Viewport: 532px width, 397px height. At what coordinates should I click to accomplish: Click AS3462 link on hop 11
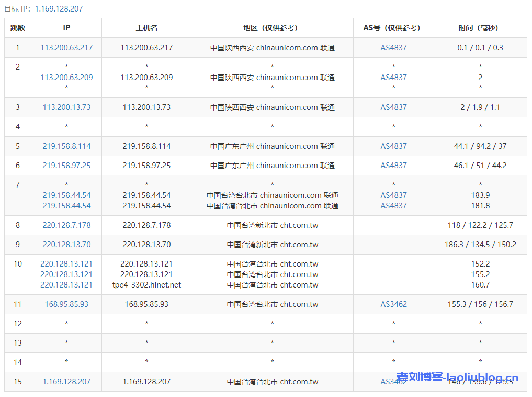click(x=393, y=304)
